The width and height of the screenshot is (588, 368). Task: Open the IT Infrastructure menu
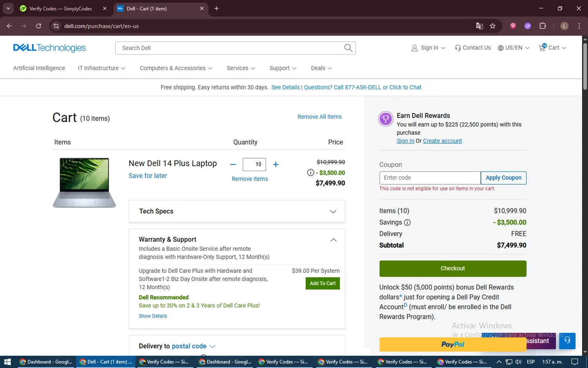pyautogui.click(x=102, y=68)
